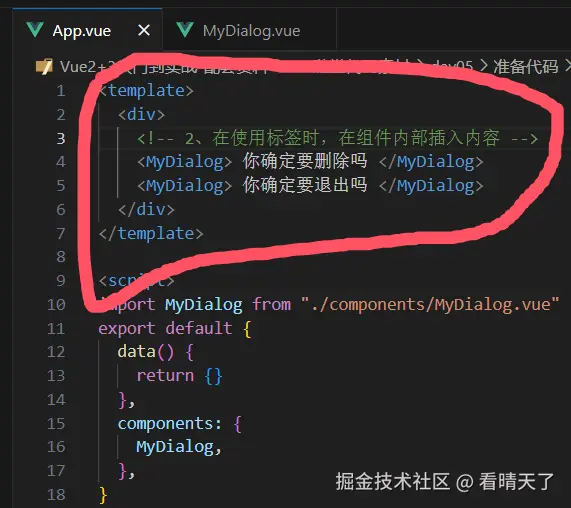571x508 pixels.
Task: Click 'MyDialog,' on line 16
Action: click(179, 447)
